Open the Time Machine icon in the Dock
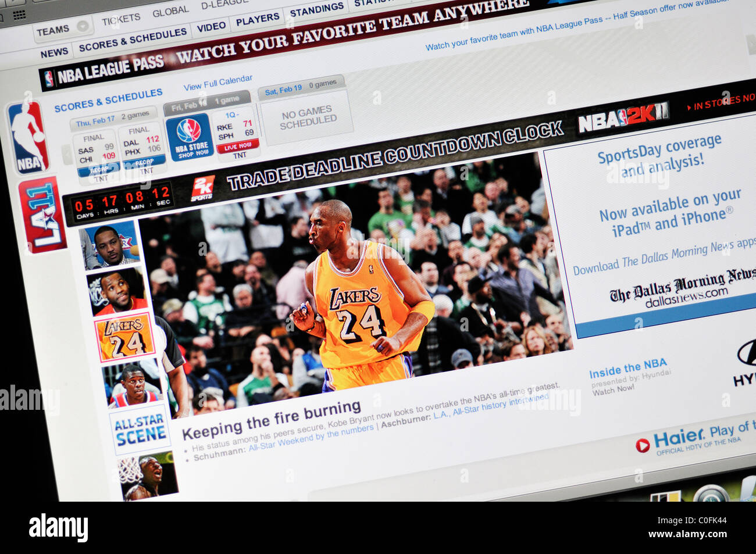The height and width of the screenshot is (554, 756). pos(711,494)
